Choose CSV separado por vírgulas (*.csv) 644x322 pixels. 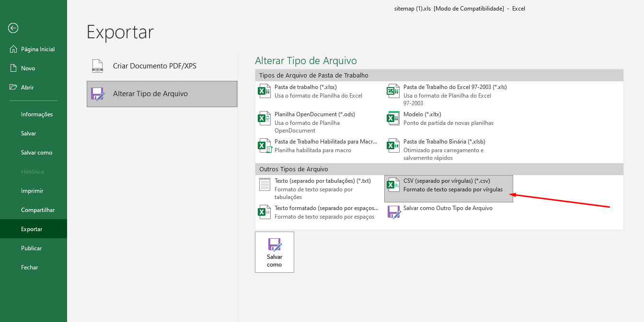click(448, 189)
